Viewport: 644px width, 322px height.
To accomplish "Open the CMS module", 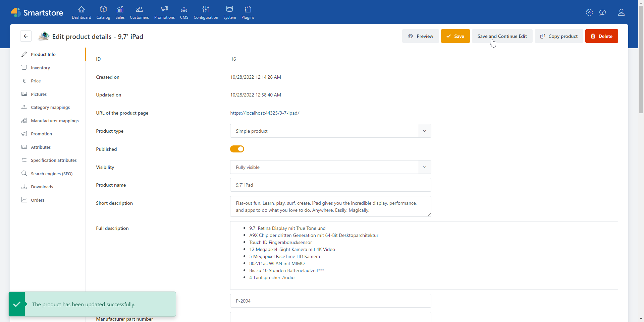I will pyautogui.click(x=184, y=12).
